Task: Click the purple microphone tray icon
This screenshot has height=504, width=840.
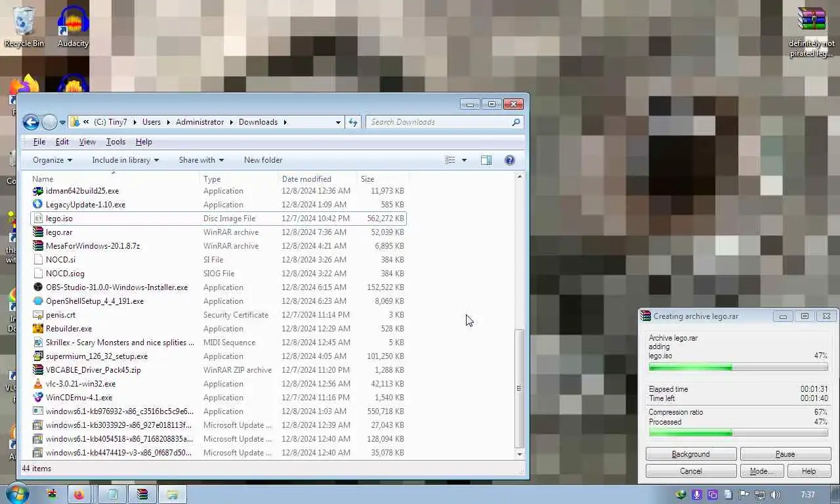Action: (x=697, y=495)
